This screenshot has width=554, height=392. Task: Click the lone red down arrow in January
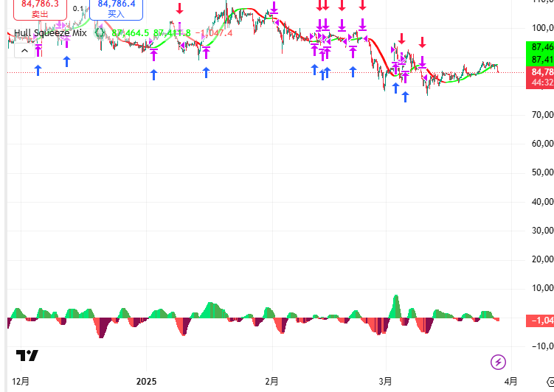(179, 9)
